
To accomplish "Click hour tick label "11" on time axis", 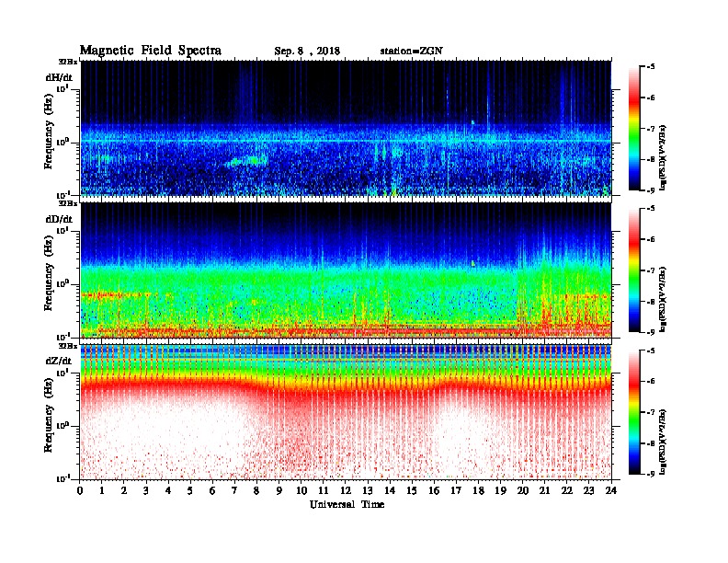I will [324, 491].
